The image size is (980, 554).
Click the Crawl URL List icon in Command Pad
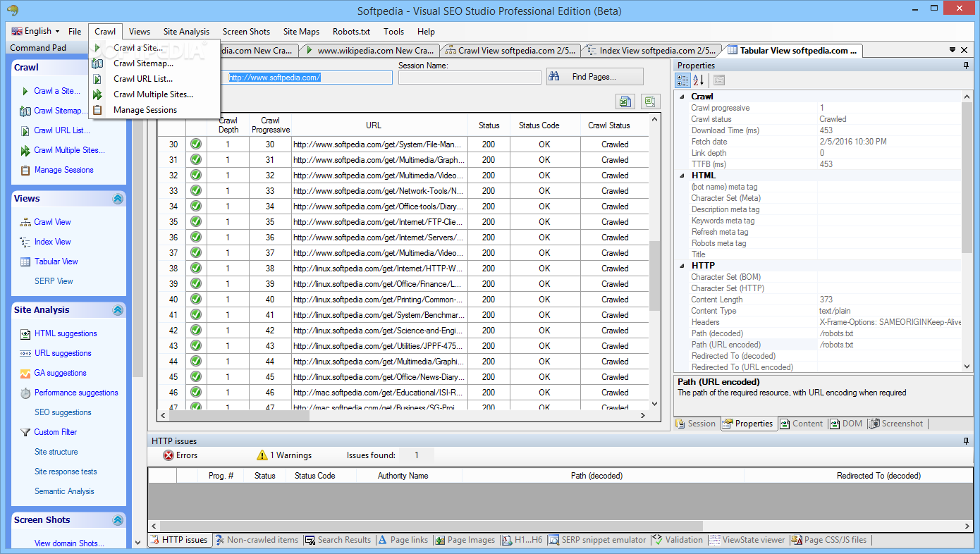tap(25, 130)
